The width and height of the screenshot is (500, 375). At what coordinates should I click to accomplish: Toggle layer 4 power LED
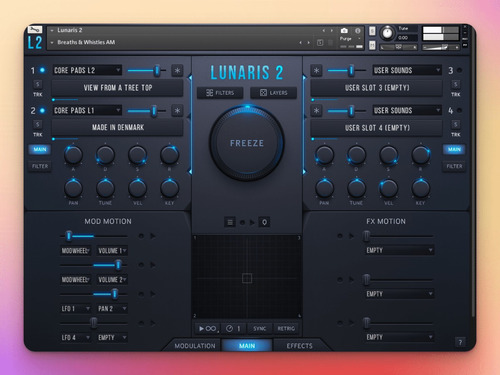[459, 110]
